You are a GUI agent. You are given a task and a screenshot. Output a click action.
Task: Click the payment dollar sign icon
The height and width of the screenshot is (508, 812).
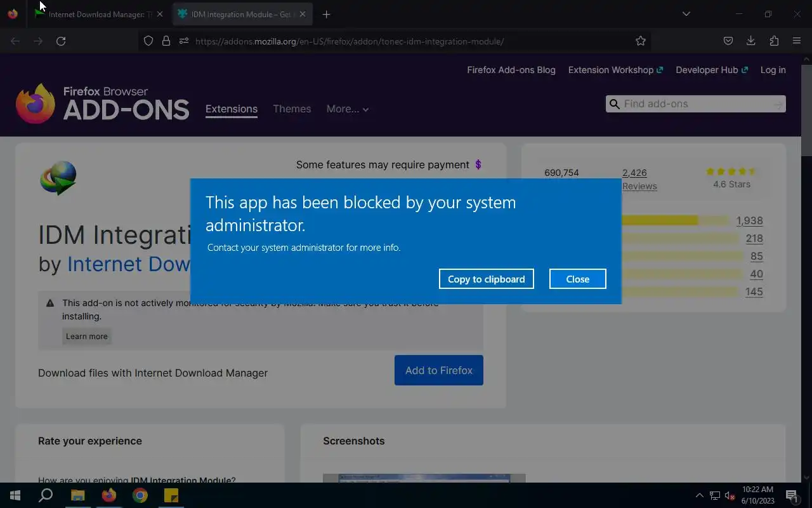point(478,164)
